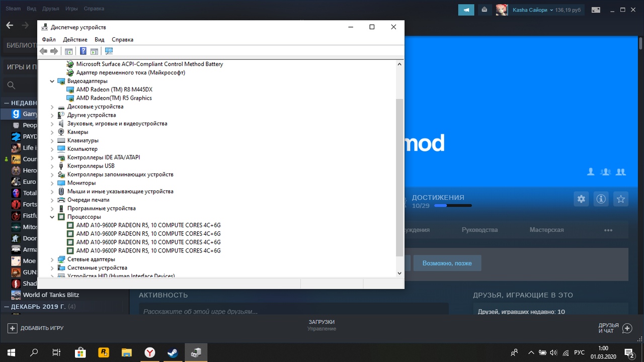Expand the Дисковые устройства category
This screenshot has height=362, width=644.
coord(52,107)
